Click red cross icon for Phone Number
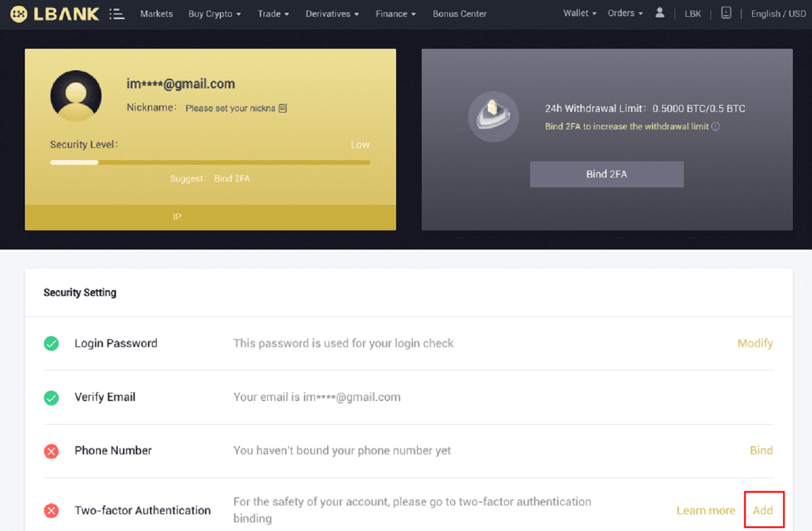 51,451
